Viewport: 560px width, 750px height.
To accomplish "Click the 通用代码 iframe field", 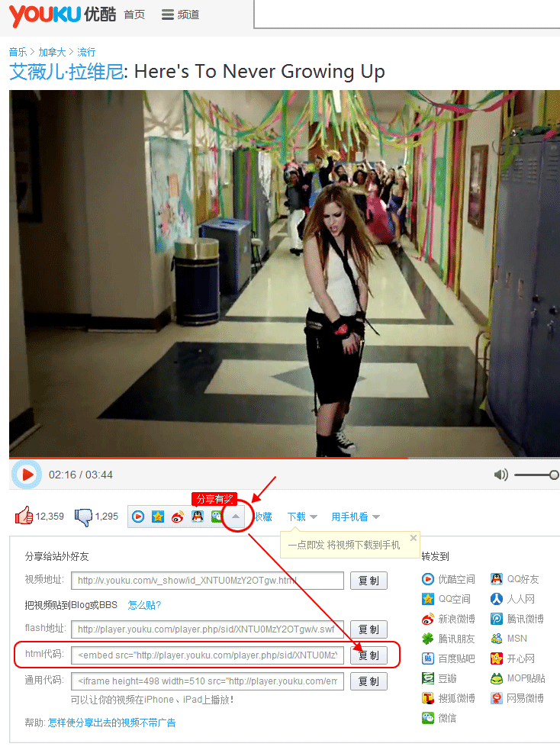I will coord(207,681).
